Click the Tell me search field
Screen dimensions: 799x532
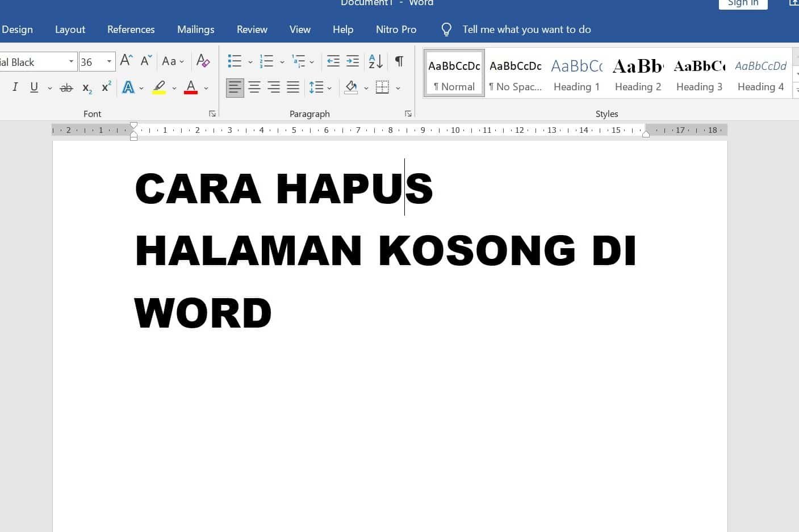[x=526, y=30]
